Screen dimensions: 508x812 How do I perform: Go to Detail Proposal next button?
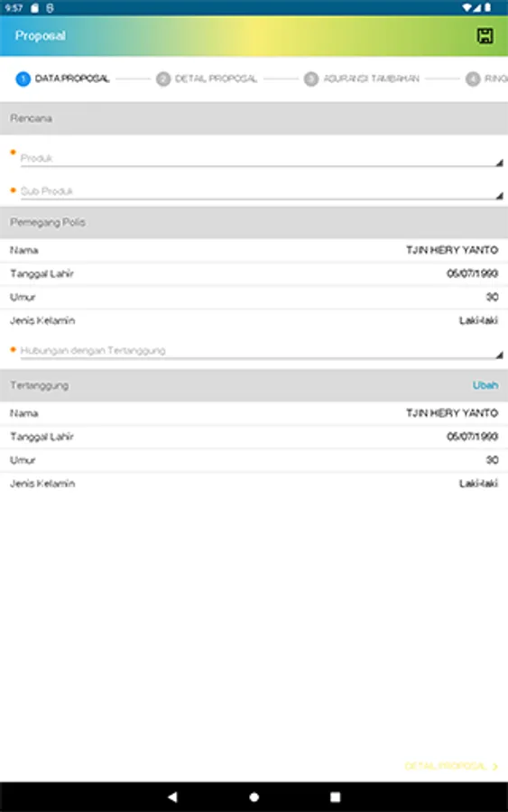(451, 766)
